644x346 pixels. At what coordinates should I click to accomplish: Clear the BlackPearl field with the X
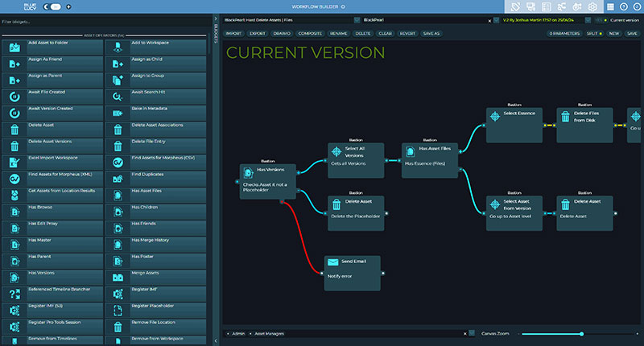(x=489, y=21)
